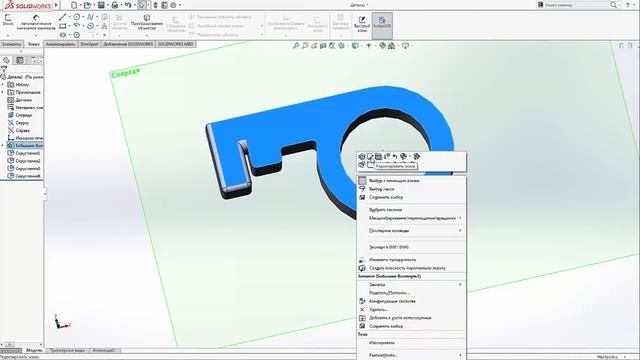Click Edit Feature icon in context toolbar
Screen dimensions: 640x360
362,156
